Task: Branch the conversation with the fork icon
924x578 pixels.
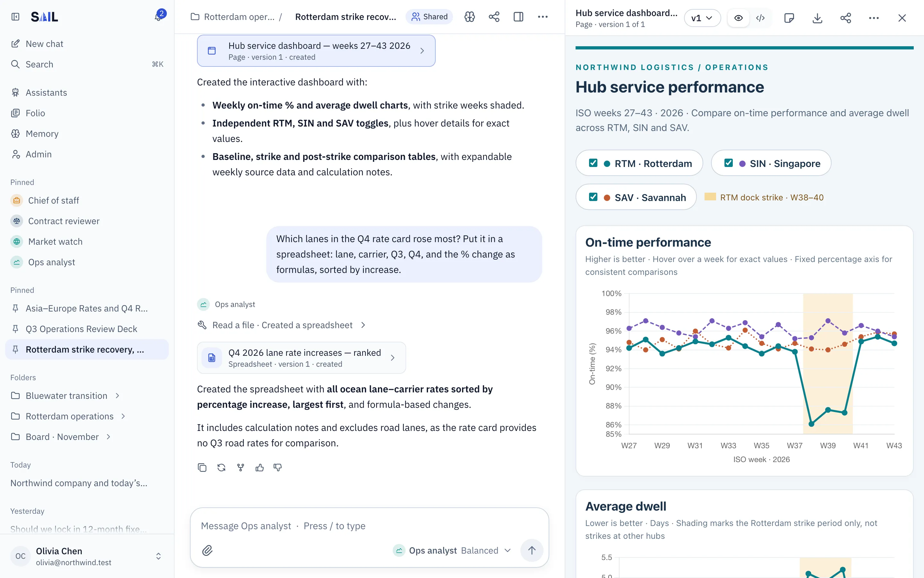Action: click(x=241, y=468)
